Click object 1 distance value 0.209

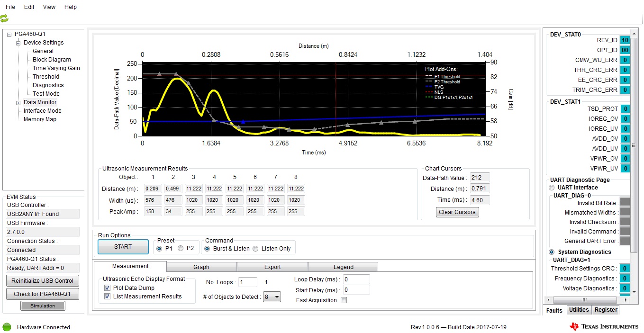tap(153, 189)
